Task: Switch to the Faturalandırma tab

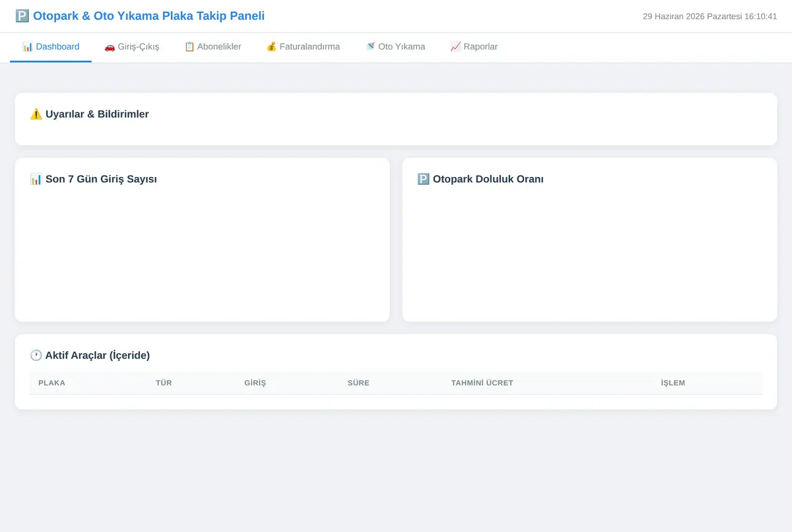Action: (303, 47)
